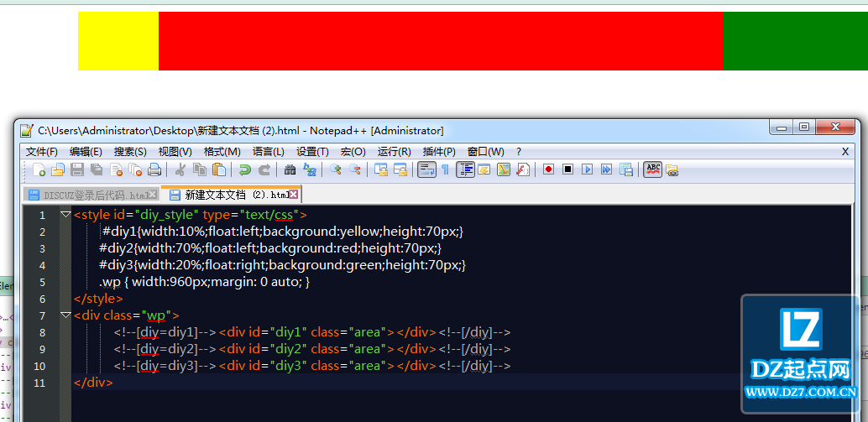The height and width of the screenshot is (422, 868).
Task: Click the yellow block in the browser page
Action: tap(118, 41)
